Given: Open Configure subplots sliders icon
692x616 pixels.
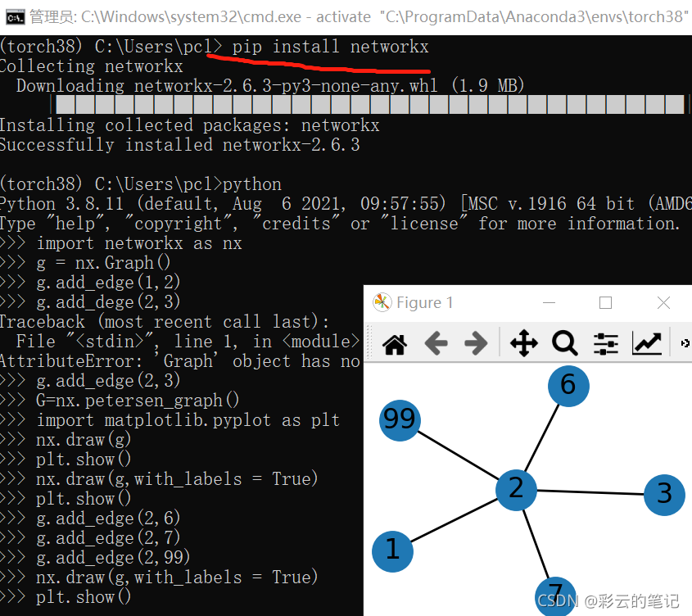Looking at the screenshot, I should [605, 343].
